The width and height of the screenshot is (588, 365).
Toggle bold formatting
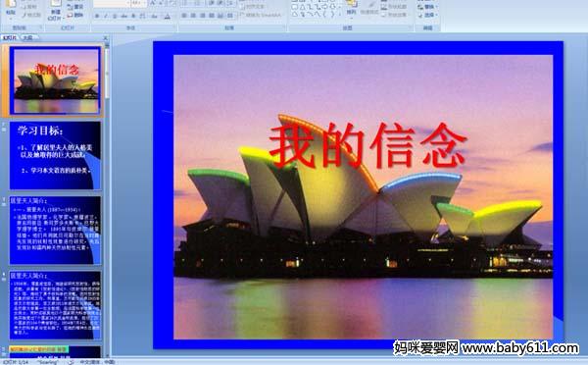coord(97,16)
